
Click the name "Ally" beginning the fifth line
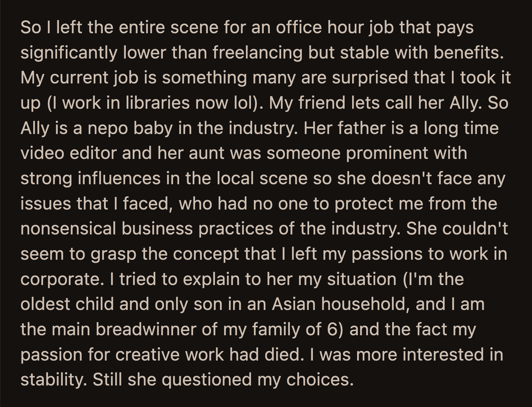pos(35,128)
